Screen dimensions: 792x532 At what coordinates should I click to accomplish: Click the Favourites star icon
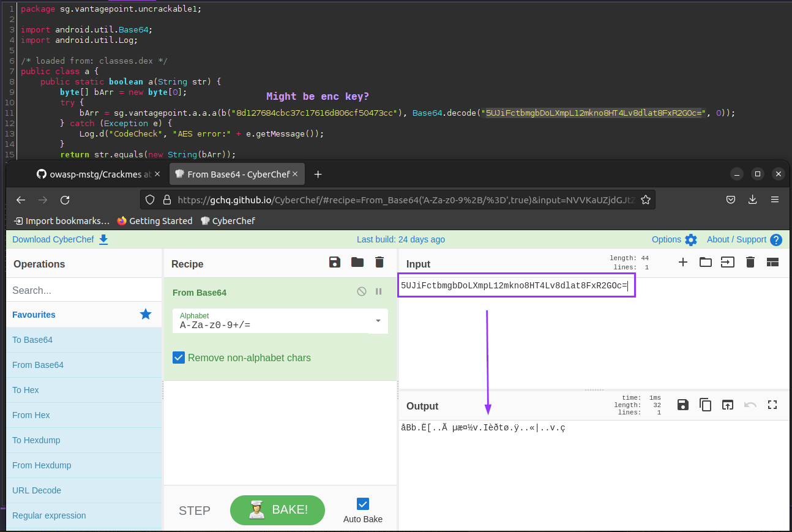[146, 314]
